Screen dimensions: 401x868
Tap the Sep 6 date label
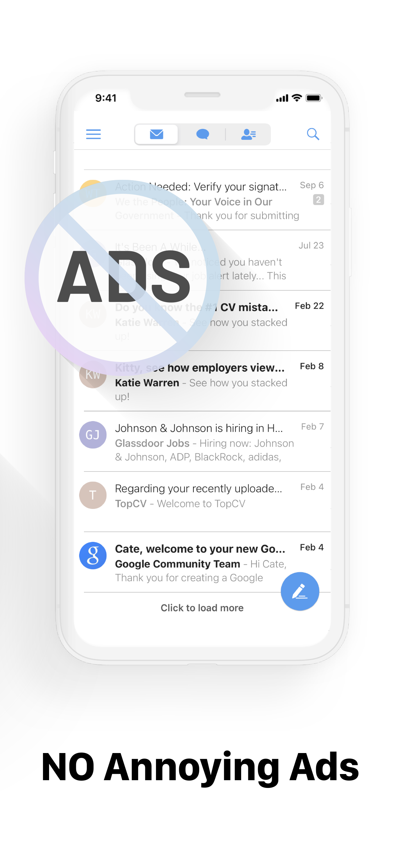coord(311,185)
